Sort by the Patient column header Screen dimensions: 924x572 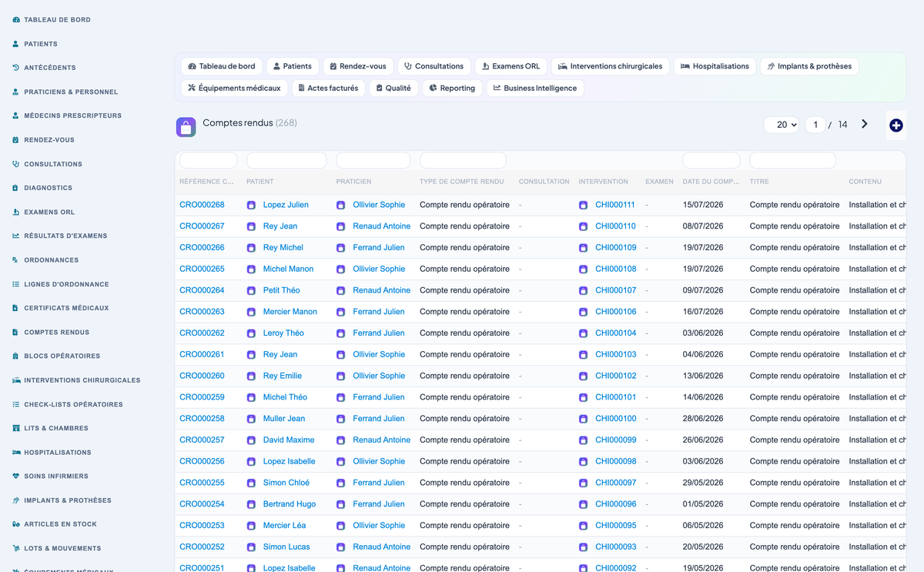pyautogui.click(x=260, y=182)
